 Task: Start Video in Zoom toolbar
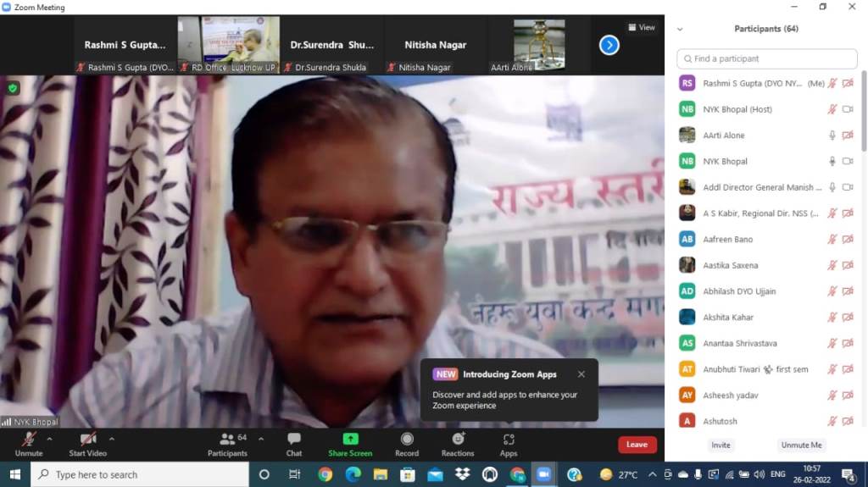pos(87,445)
